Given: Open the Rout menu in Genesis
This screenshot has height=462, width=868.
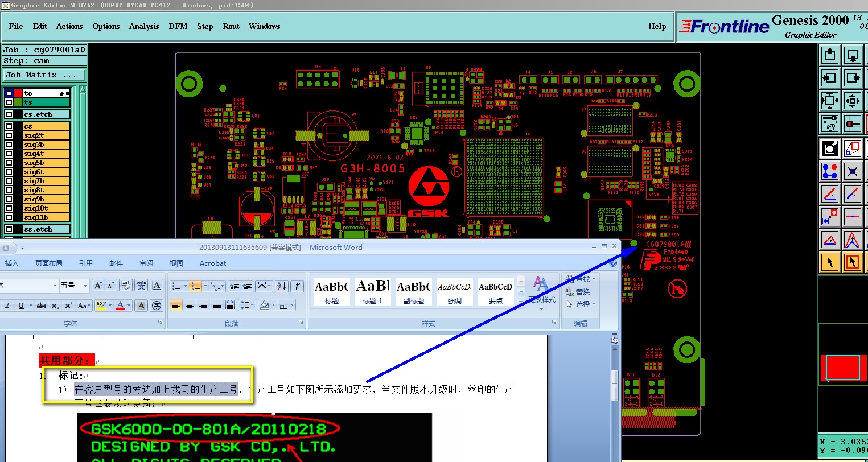Looking at the screenshot, I should (231, 26).
